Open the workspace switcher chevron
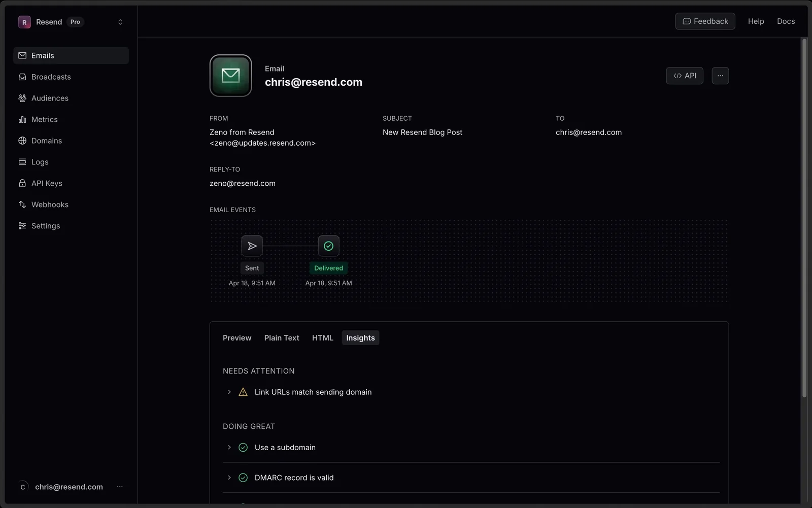Screen dimensions: 812x508 [120, 22]
